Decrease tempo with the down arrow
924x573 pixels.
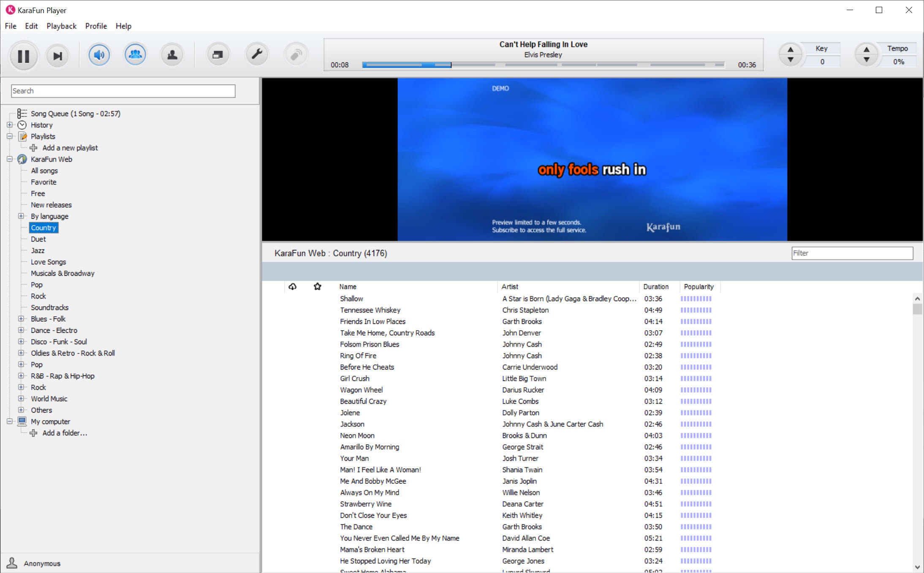pyautogui.click(x=866, y=60)
